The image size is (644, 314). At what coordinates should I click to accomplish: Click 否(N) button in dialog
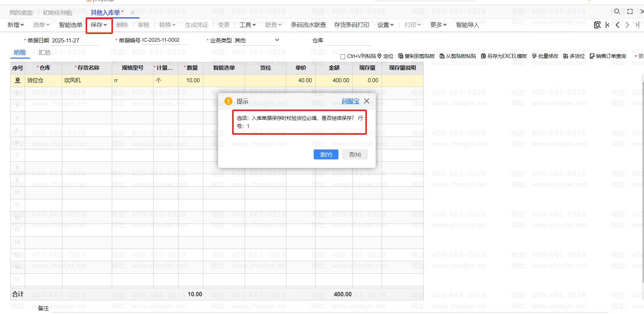point(355,155)
